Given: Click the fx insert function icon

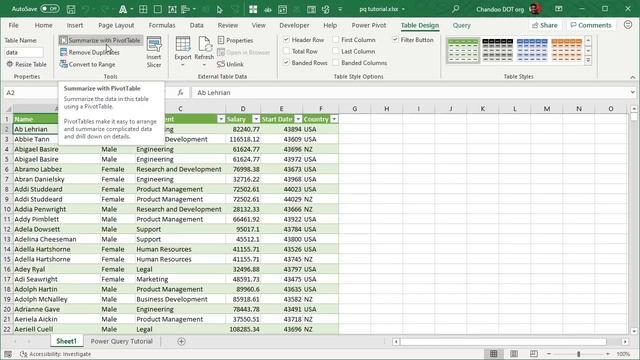Looking at the screenshot, I should click(180, 93).
